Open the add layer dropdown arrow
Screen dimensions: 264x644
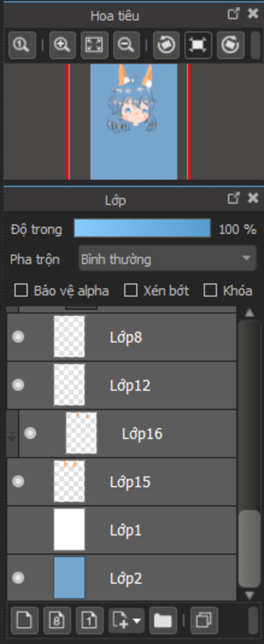tap(137, 620)
